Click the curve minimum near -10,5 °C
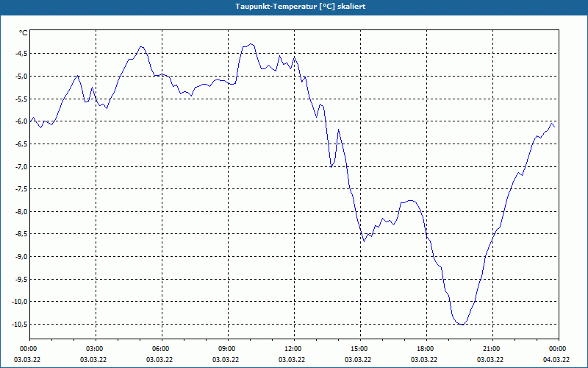588x368 pixels. pyautogui.click(x=462, y=325)
